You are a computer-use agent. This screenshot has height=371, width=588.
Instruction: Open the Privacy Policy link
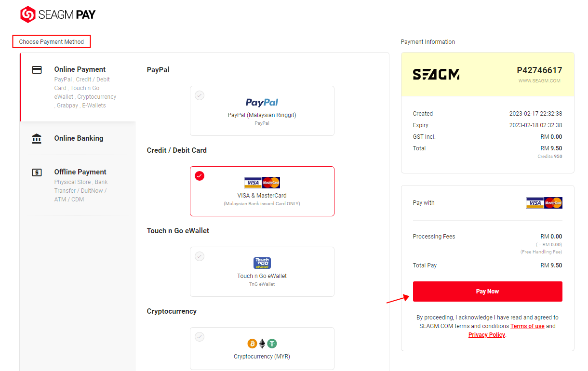487,335
